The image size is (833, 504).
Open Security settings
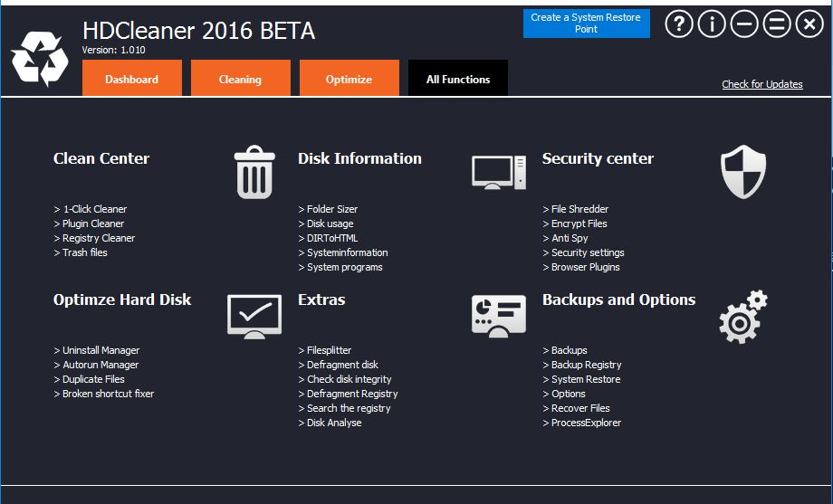584,252
